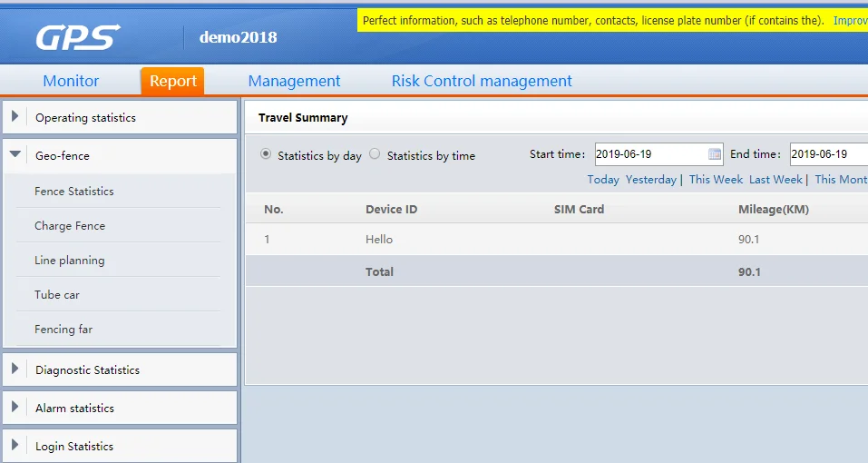Click the Yesterday quick link

click(650, 180)
